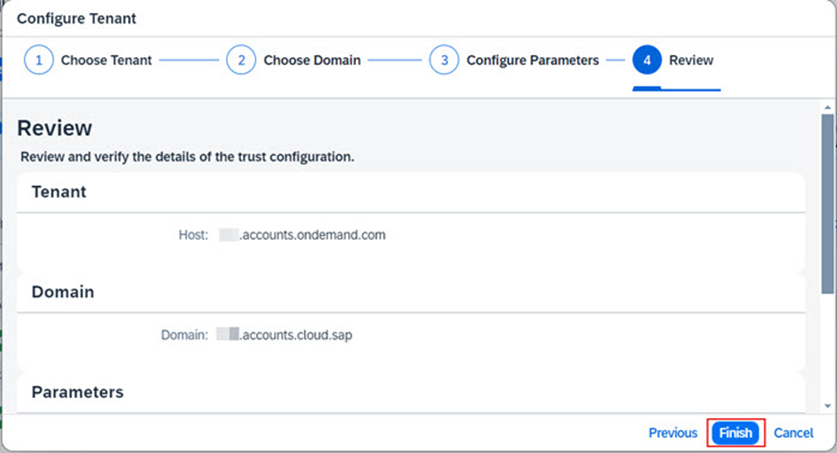Click the Parameters section header
837x453 pixels.
coord(78,392)
